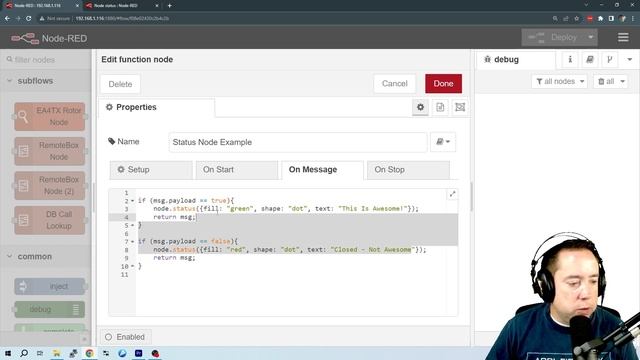Image resolution: width=640 pixels, height=360 pixels.
Task: Switch to the On Stop tab
Action: click(408, 170)
